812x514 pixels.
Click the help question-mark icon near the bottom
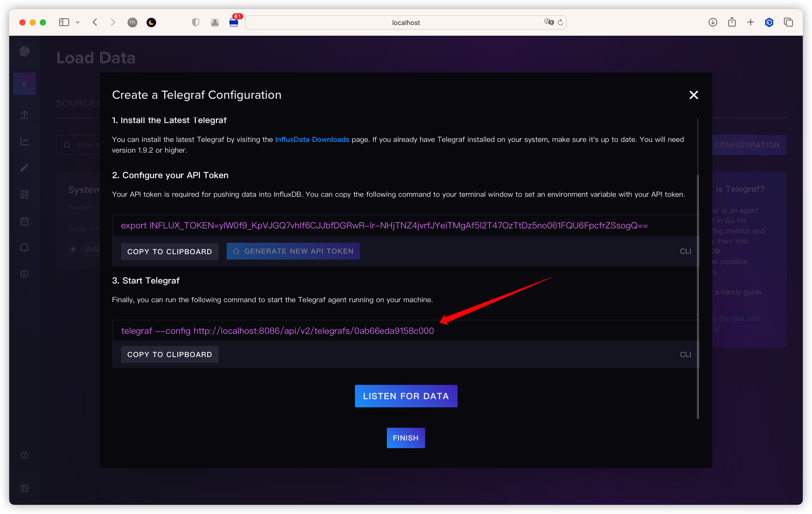[24, 455]
